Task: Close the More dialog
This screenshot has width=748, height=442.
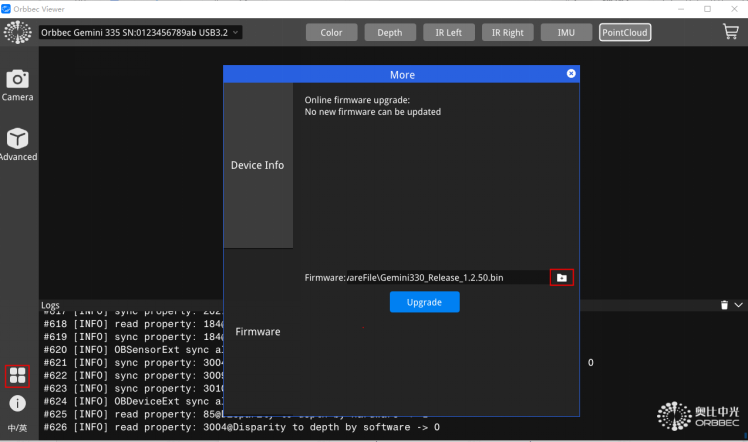Action: [571, 73]
